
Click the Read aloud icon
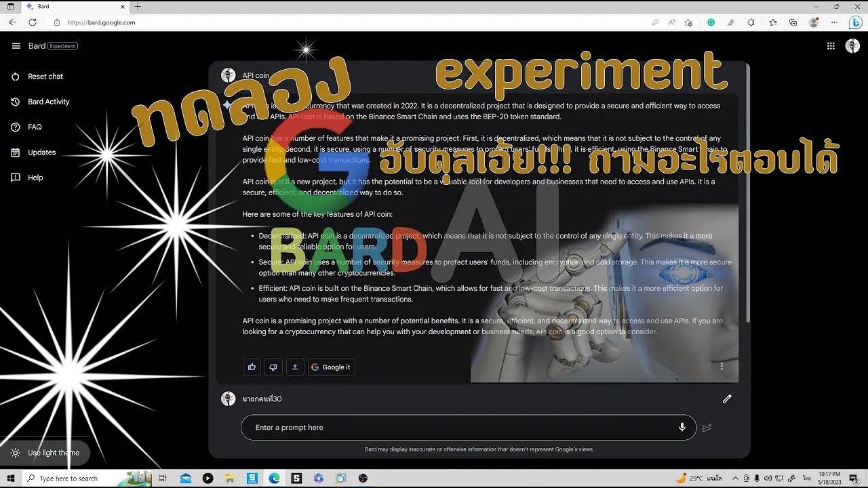(x=672, y=22)
